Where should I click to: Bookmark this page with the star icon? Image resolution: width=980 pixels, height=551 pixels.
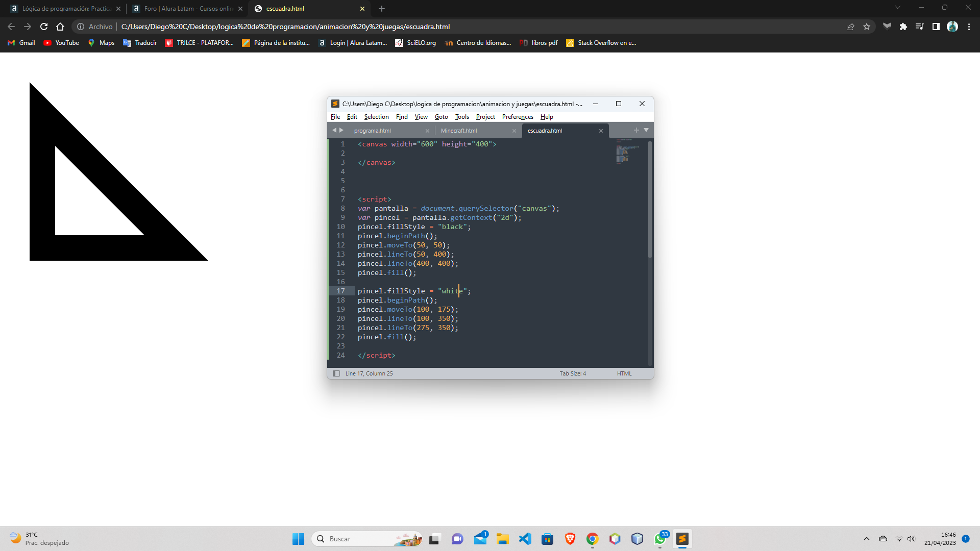[x=867, y=27]
